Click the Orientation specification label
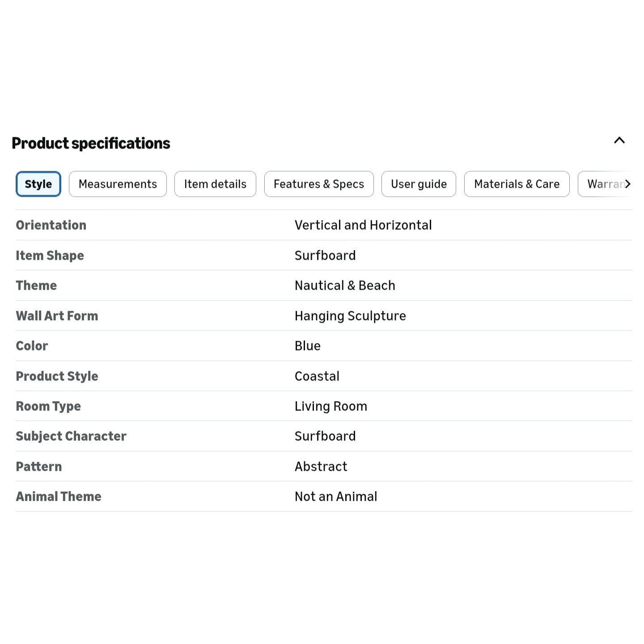Viewport: 644px width, 644px height. (x=51, y=225)
